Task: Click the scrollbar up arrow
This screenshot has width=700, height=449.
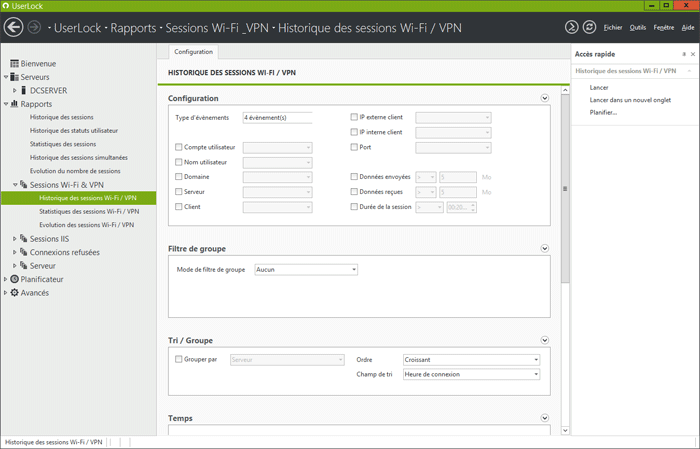Action: click(x=565, y=90)
